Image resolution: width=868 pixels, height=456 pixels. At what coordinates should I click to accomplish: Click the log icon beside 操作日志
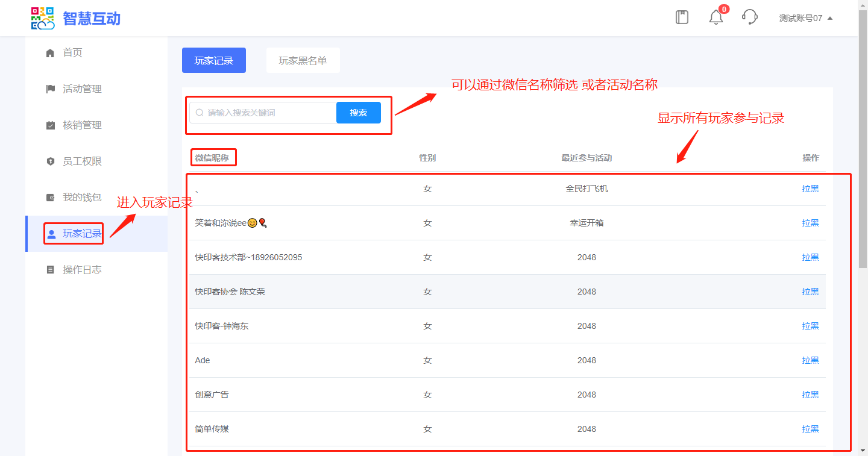pos(51,270)
